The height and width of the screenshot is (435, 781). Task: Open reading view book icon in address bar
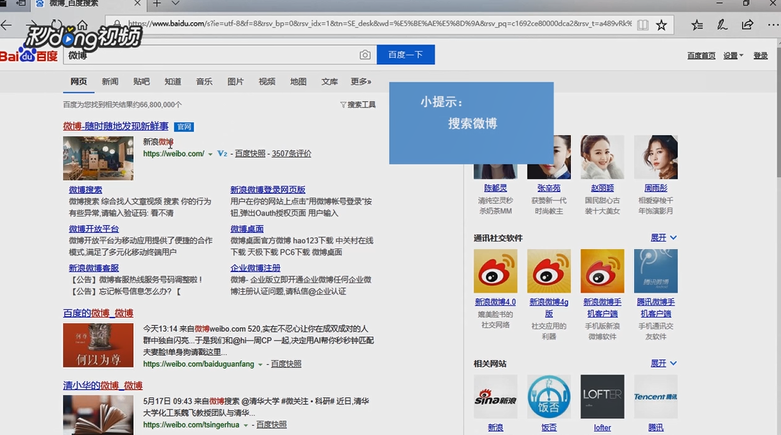tap(643, 24)
